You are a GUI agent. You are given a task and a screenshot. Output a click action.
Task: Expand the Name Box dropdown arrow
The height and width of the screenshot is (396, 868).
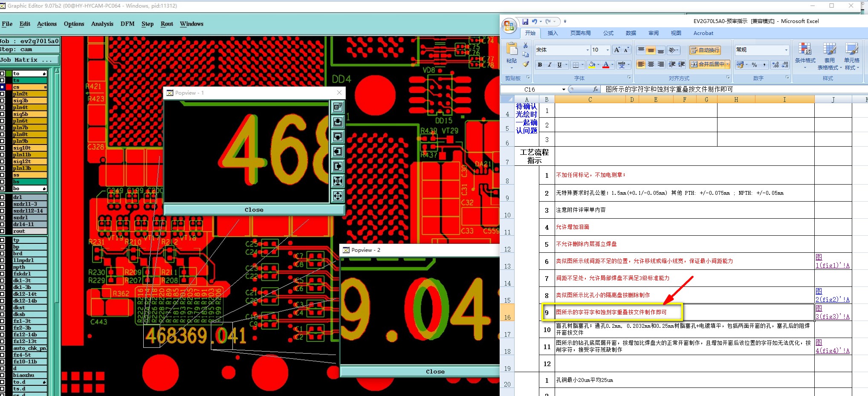pos(564,89)
